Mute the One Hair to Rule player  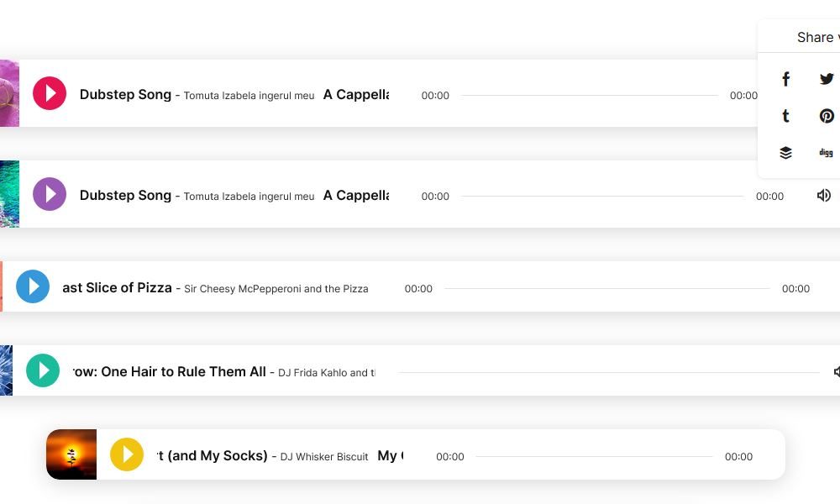point(837,371)
